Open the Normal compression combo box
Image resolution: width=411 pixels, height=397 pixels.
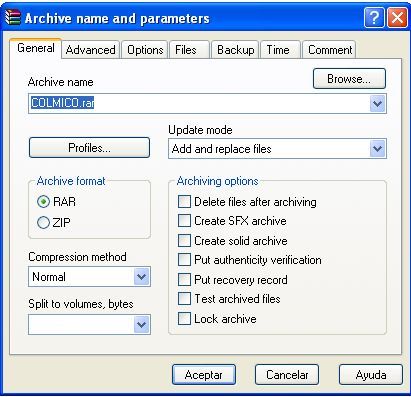(89, 277)
